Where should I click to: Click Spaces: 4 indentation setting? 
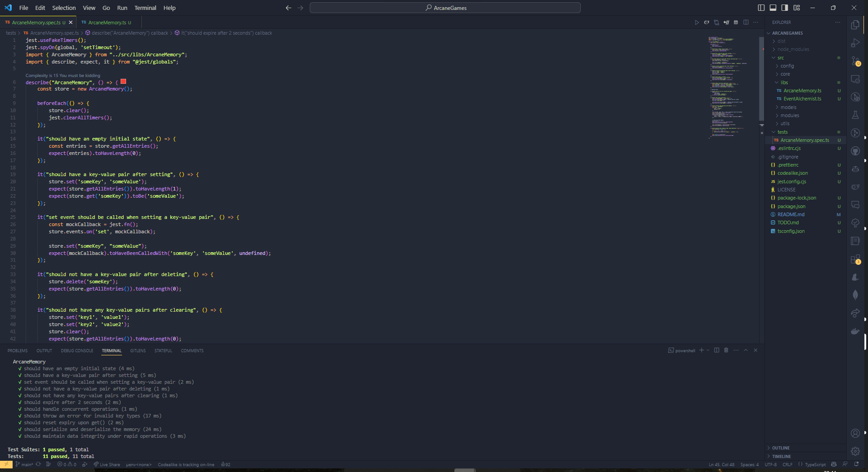tap(750, 464)
